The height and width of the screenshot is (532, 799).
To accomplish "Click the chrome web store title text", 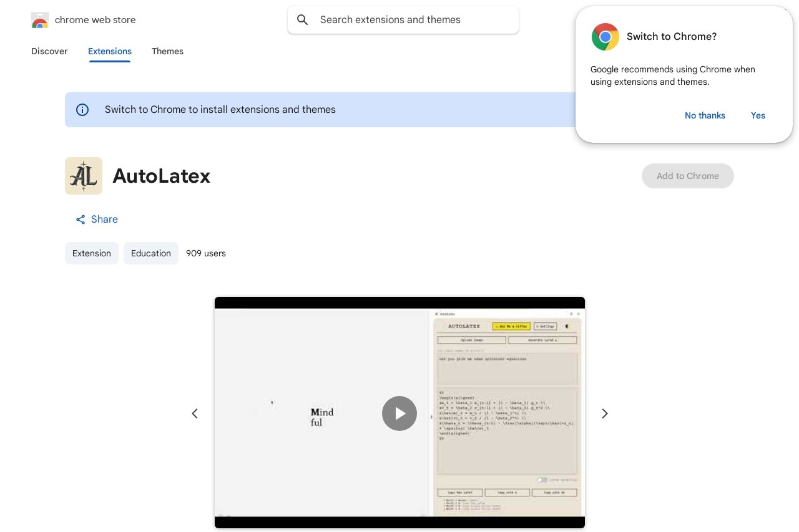I will point(96,20).
